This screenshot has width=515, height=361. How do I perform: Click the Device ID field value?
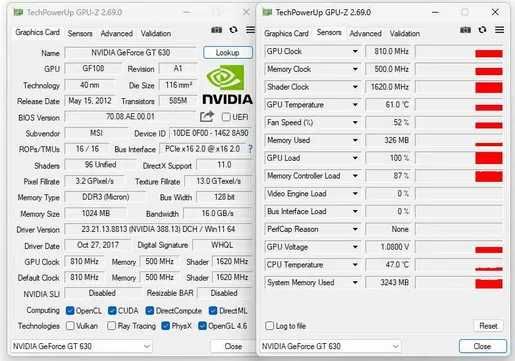(x=211, y=133)
